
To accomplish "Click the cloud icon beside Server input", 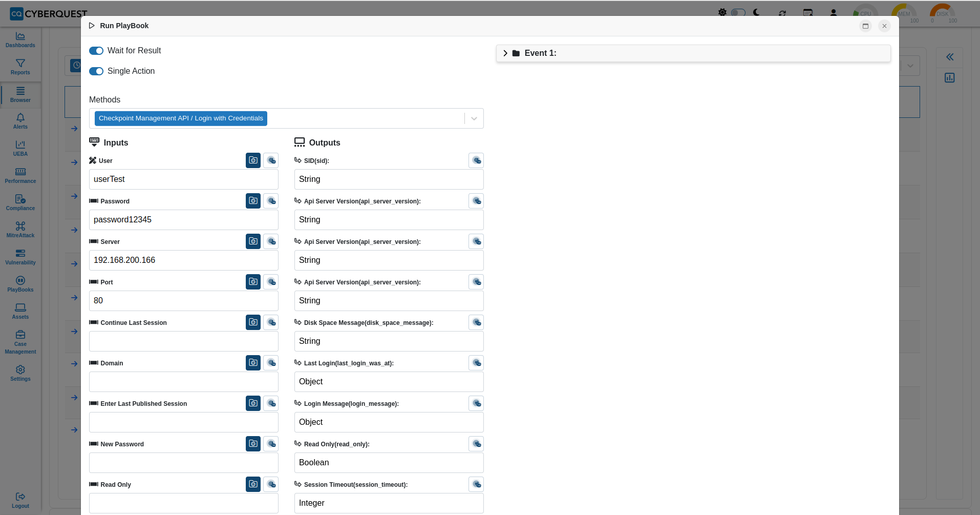I will (x=271, y=241).
